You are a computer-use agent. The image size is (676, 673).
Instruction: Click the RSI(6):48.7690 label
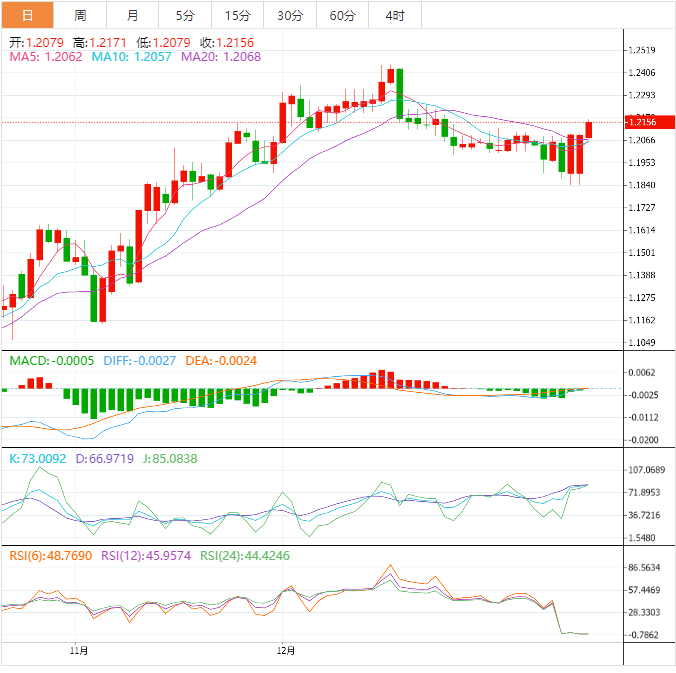pyautogui.click(x=51, y=556)
